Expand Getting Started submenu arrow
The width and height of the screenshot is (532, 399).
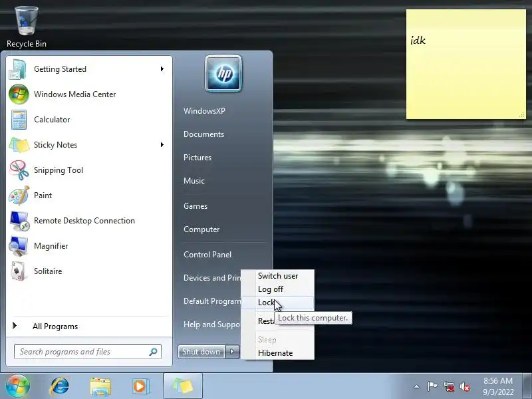click(x=162, y=69)
